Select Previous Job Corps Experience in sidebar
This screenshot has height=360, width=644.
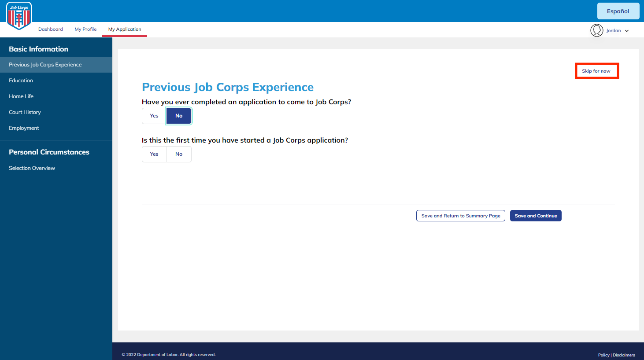[x=45, y=64]
